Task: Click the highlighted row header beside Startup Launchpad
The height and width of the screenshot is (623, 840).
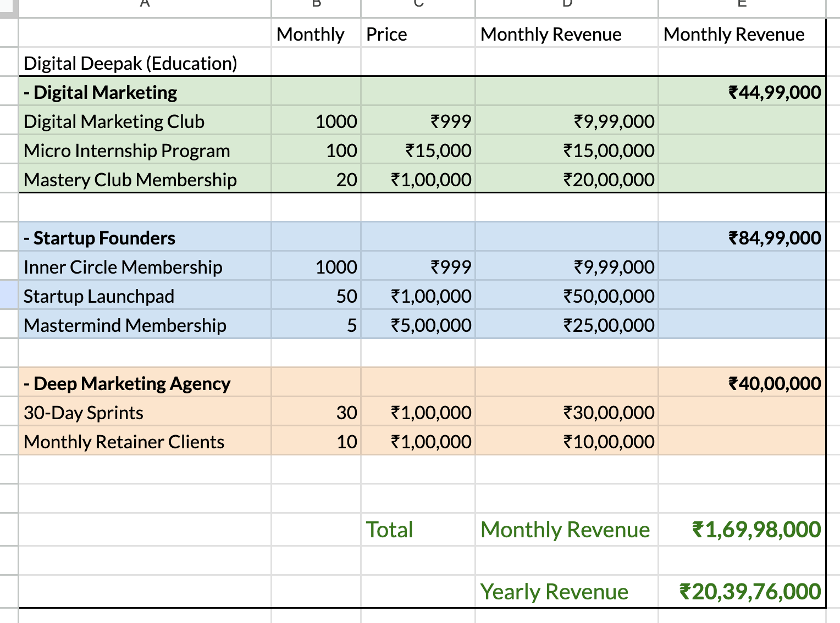Action: tap(9, 295)
